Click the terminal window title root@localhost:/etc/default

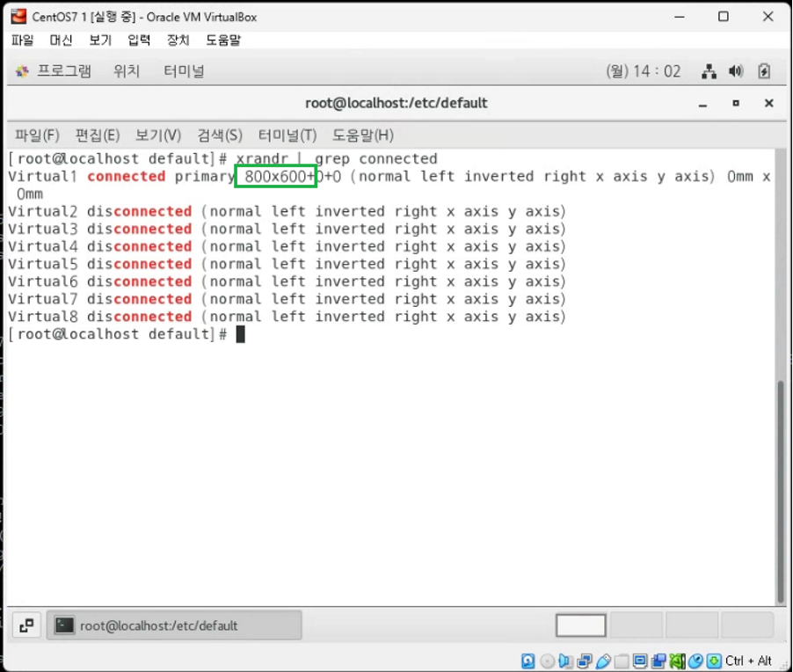click(396, 103)
